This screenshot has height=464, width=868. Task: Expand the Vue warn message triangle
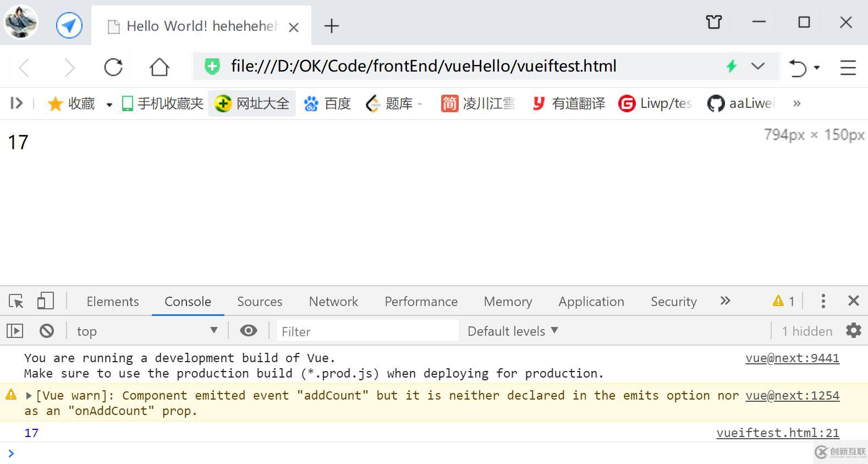click(x=29, y=395)
